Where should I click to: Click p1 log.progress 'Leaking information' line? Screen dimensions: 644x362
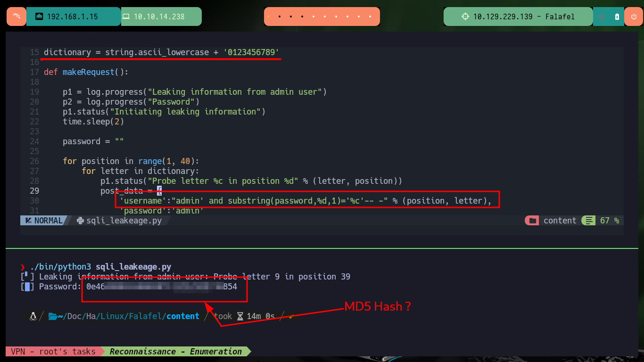195,92
